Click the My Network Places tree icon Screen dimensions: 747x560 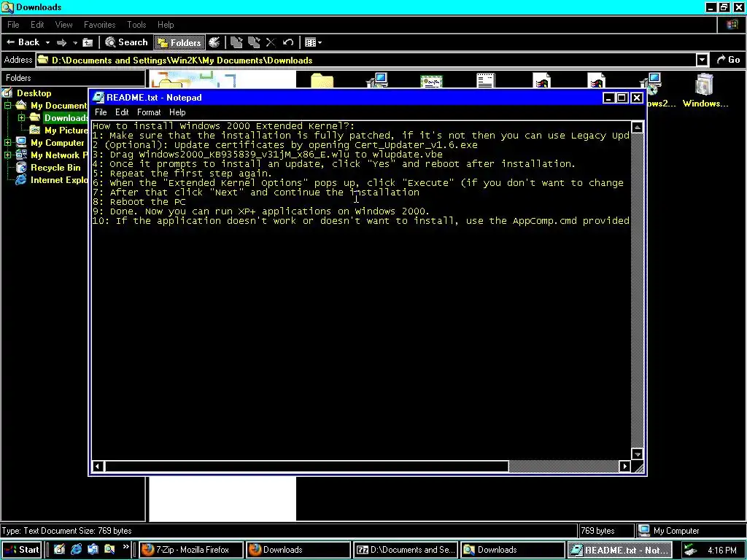point(21,155)
